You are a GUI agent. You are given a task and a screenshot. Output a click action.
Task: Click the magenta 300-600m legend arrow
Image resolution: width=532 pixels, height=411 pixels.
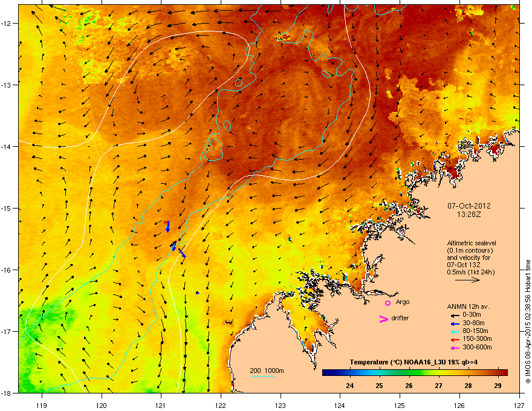[x=455, y=348]
